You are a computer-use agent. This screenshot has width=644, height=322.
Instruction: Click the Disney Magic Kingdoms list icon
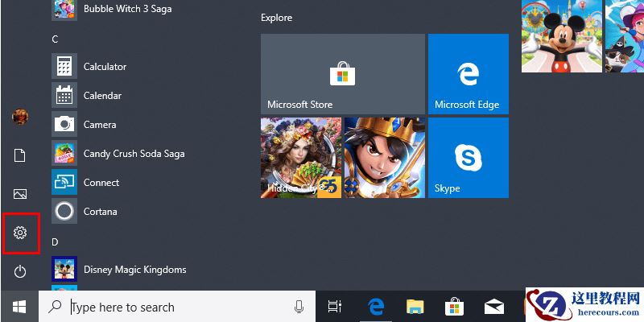click(64, 269)
